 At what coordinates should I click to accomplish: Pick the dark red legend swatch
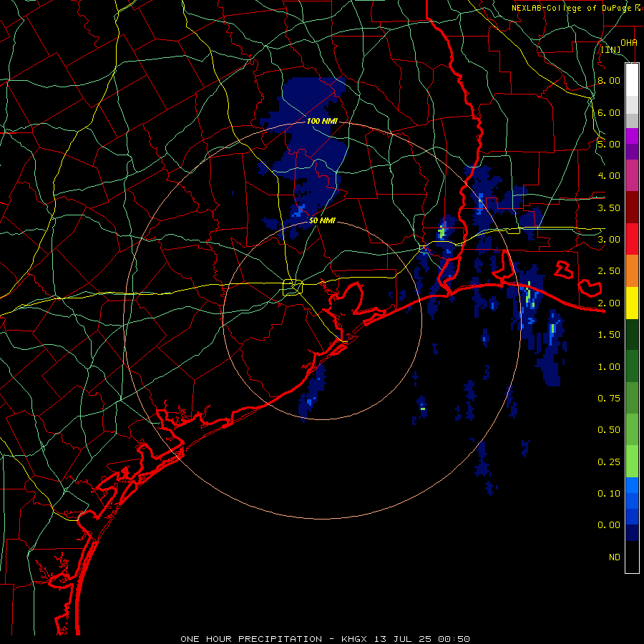(x=632, y=208)
